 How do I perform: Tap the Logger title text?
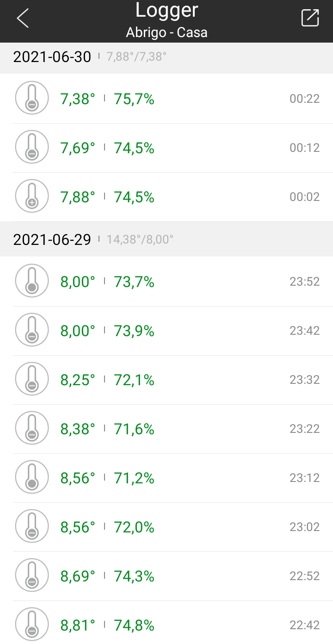[166, 10]
